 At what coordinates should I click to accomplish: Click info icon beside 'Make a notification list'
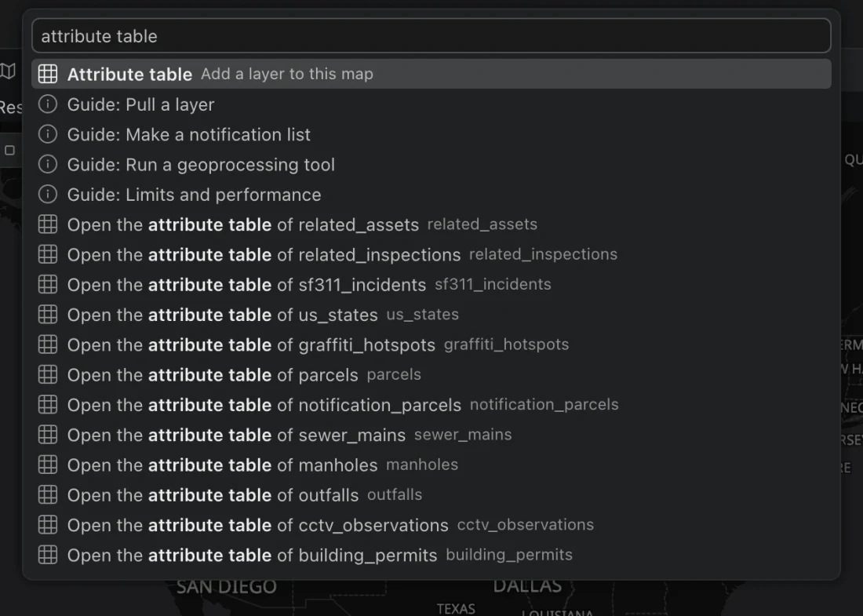(48, 133)
